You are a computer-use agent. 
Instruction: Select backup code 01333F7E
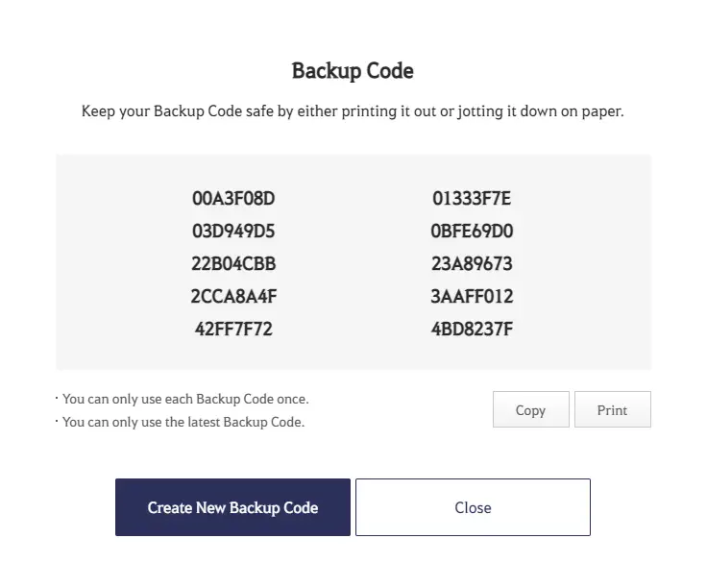472,199
